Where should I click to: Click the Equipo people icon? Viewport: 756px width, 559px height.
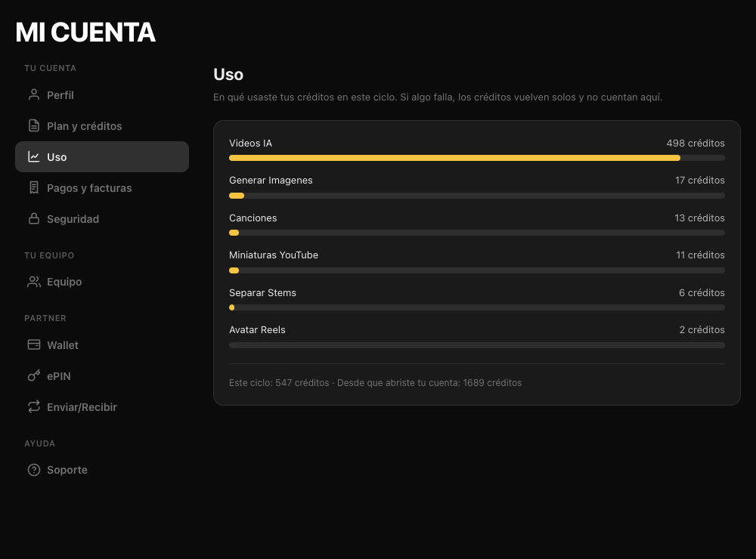pos(34,282)
